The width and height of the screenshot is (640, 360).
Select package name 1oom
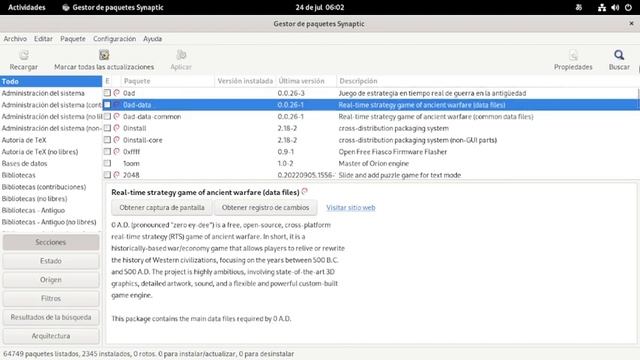131,163
